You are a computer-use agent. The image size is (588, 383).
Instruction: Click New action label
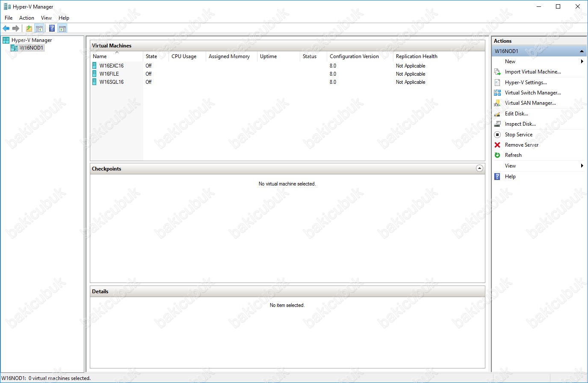[510, 62]
